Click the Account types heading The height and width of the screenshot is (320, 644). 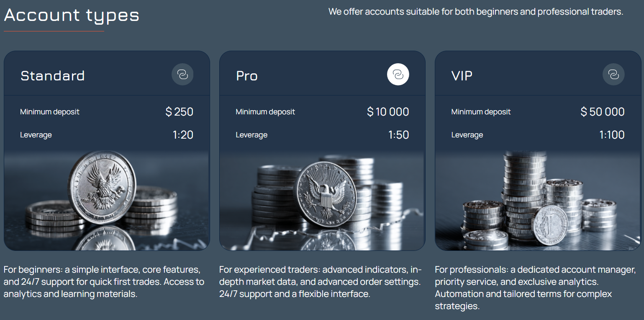[x=72, y=15]
